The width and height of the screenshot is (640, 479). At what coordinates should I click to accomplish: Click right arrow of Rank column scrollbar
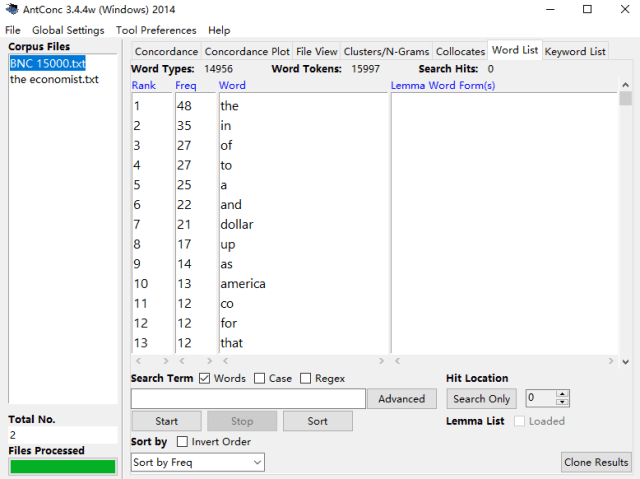(166, 361)
